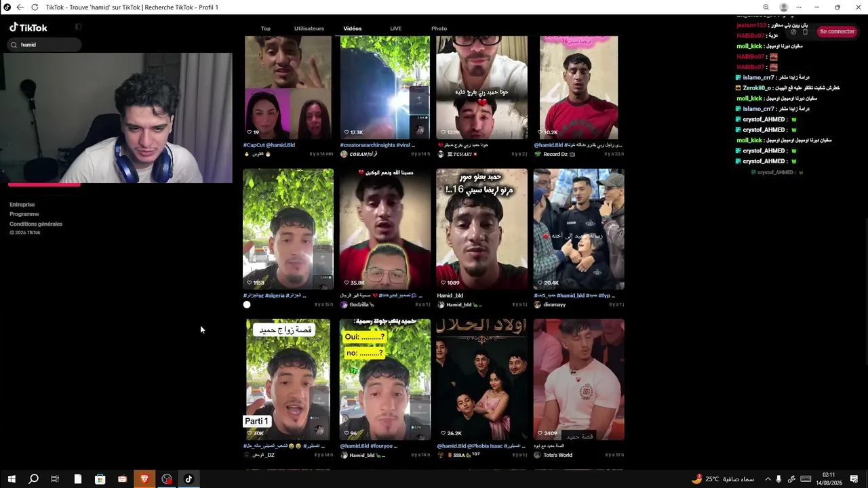Image resolution: width=868 pixels, height=488 pixels.
Task: Open the weather widget showing 25°C
Action: [723, 479]
